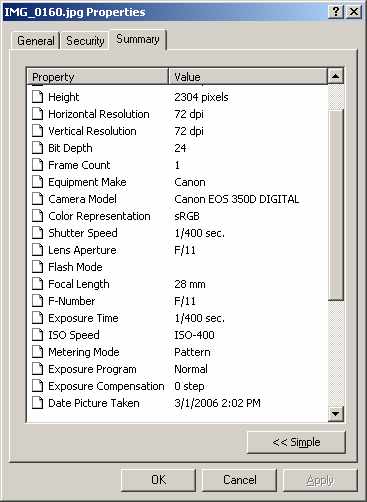
Task: Select the Date Picture Taken icon
Action: click(38, 403)
